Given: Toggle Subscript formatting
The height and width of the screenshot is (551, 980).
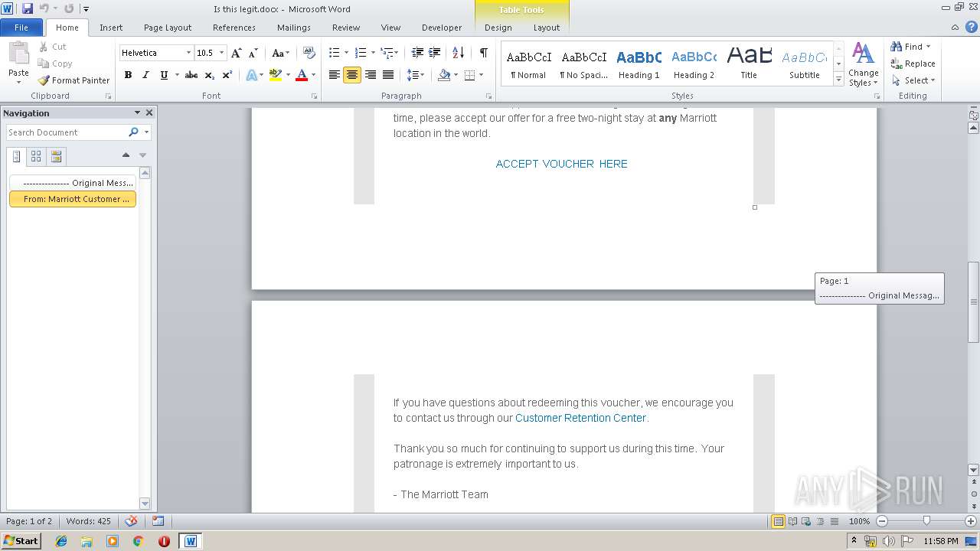Looking at the screenshot, I should (210, 75).
